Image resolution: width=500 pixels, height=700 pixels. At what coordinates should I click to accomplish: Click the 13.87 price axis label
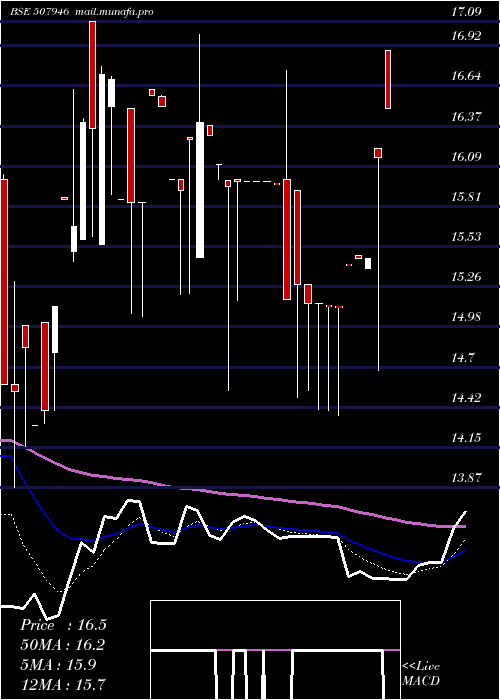466,478
